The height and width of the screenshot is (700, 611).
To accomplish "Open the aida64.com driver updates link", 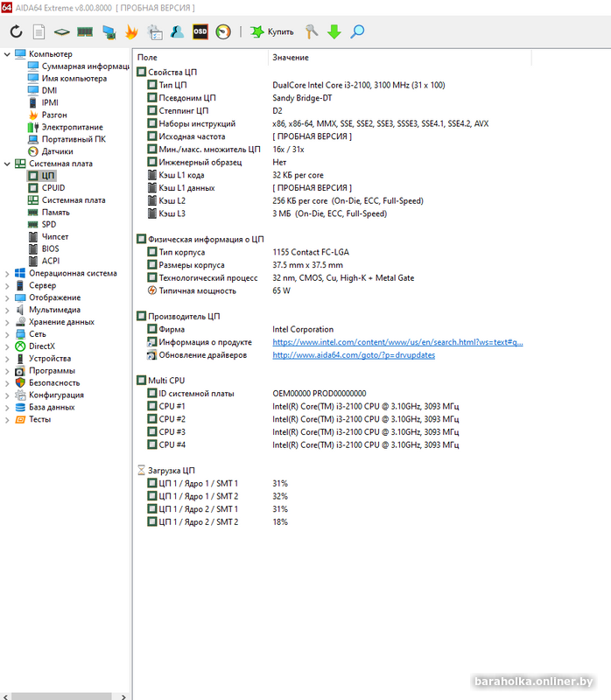I will click(354, 355).
